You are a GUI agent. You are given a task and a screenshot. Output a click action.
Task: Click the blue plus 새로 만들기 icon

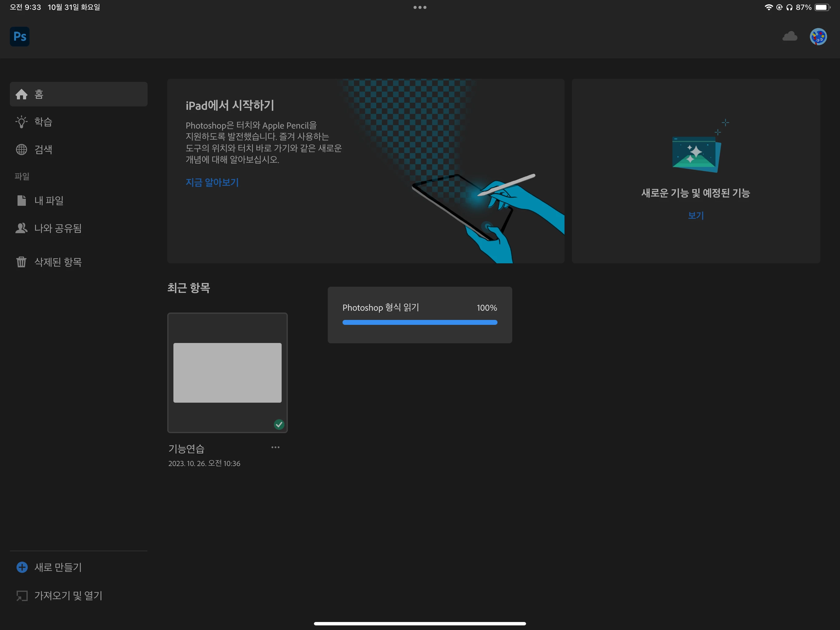pyautogui.click(x=22, y=567)
